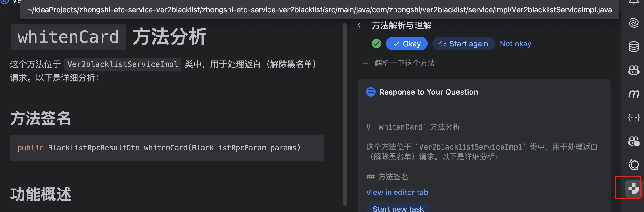Open the highlighted shield plugin icon
644x212 pixels.
click(x=634, y=189)
